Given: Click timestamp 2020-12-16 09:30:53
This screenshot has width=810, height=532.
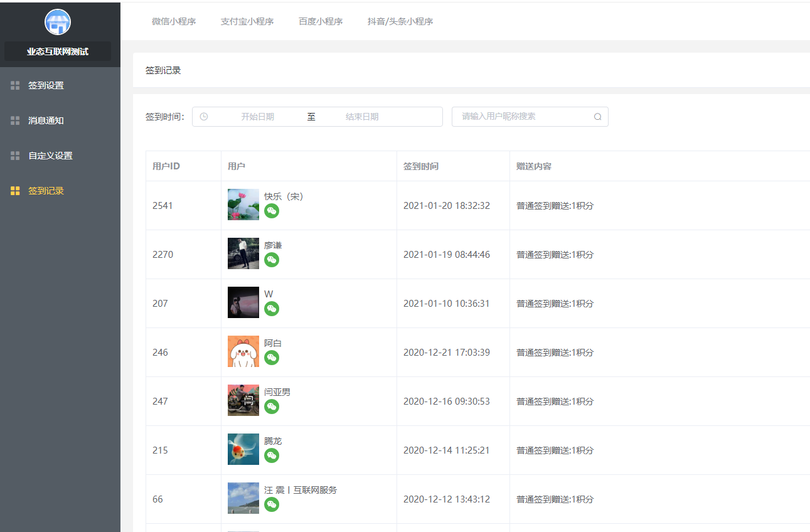Looking at the screenshot, I should pos(447,401).
